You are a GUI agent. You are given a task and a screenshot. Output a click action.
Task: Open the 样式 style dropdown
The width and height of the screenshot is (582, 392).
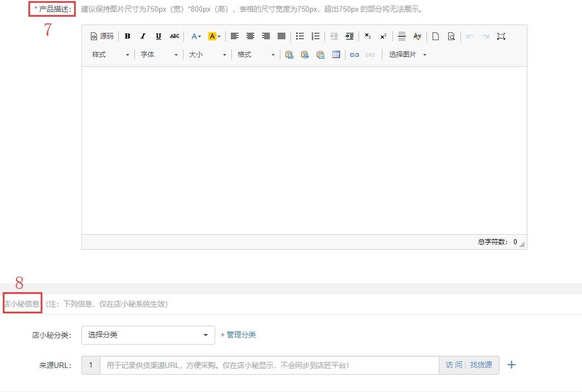pos(110,55)
